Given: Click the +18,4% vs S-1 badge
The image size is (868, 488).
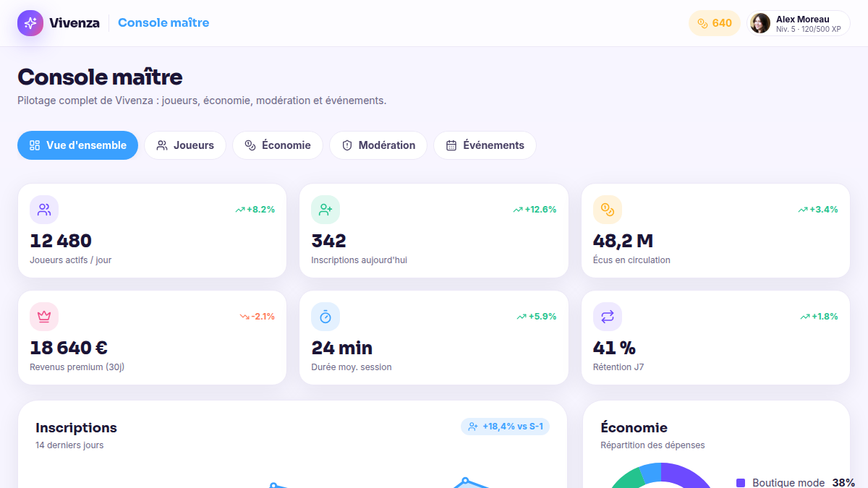Looking at the screenshot, I should pos(505,427).
